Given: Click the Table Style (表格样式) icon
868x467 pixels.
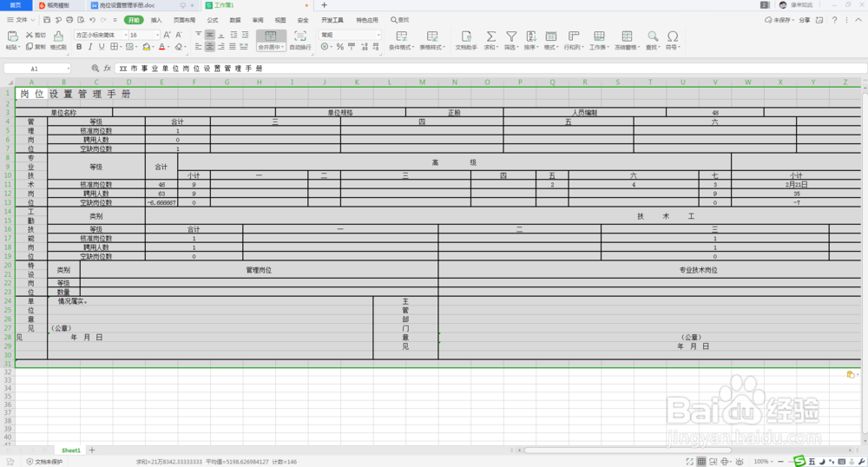Looking at the screenshot, I should pos(431,36).
